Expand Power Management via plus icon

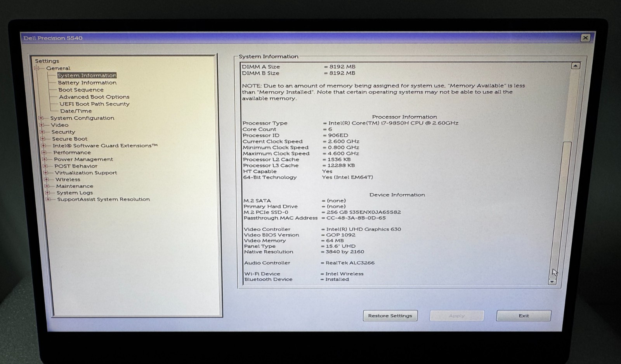45,159
